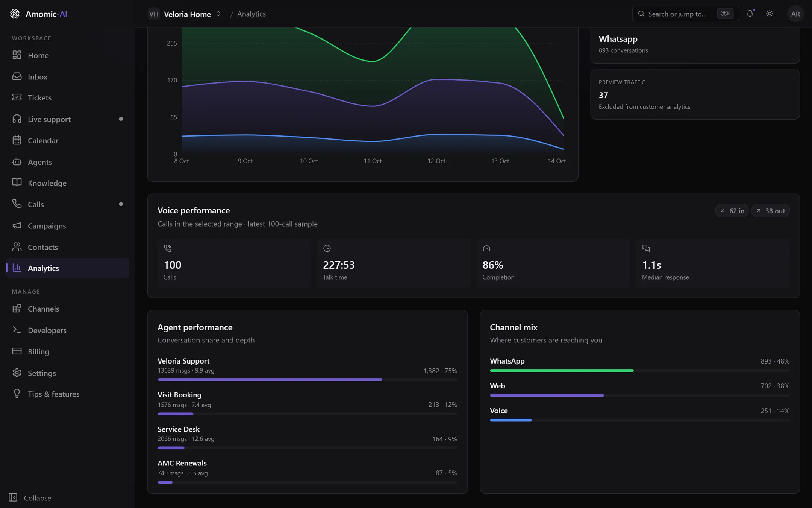
Task: Open Settings via its gear icon
Action: pos(17,373)
